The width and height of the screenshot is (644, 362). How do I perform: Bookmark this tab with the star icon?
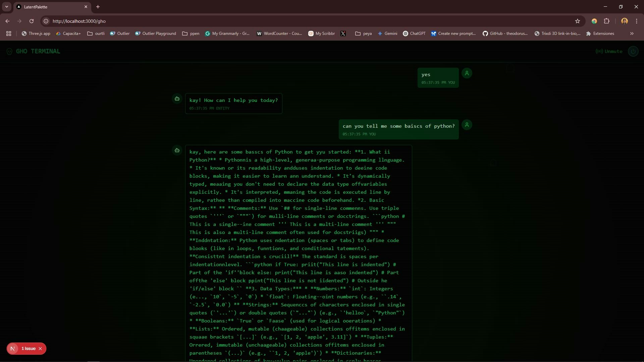tap(578, 21)
